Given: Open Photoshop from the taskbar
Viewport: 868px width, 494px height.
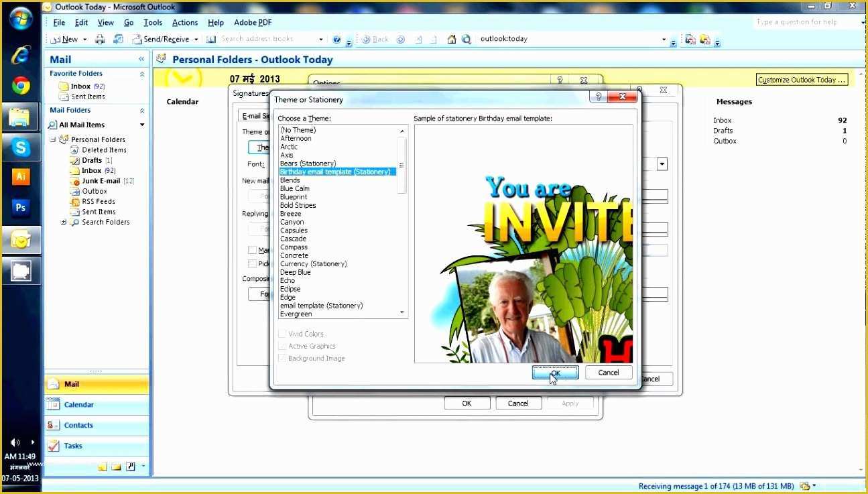Looking at the screenshot, I should pos(21,208).
